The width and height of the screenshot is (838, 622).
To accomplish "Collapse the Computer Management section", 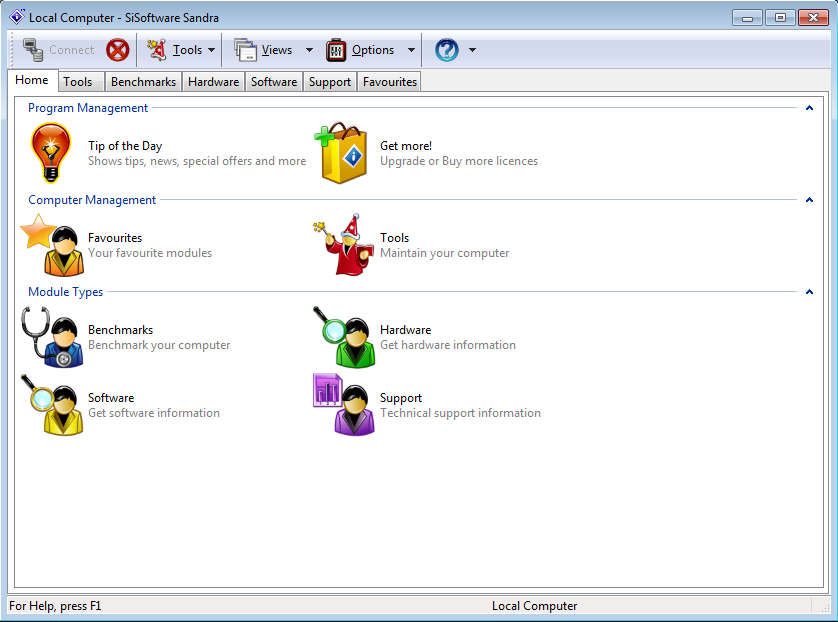I will (809, 200).
